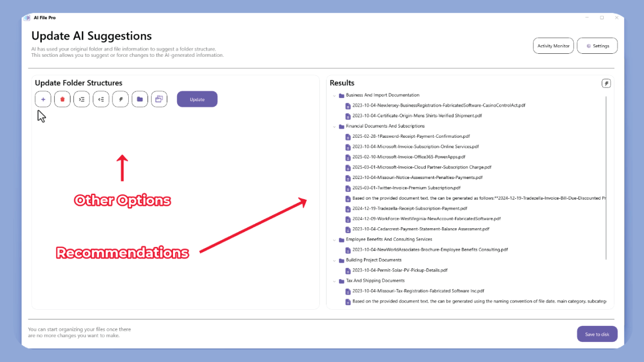
Task: Select Microsoft-Invoice-Subscription-Online Services file name
Action: tap(416, 147)
